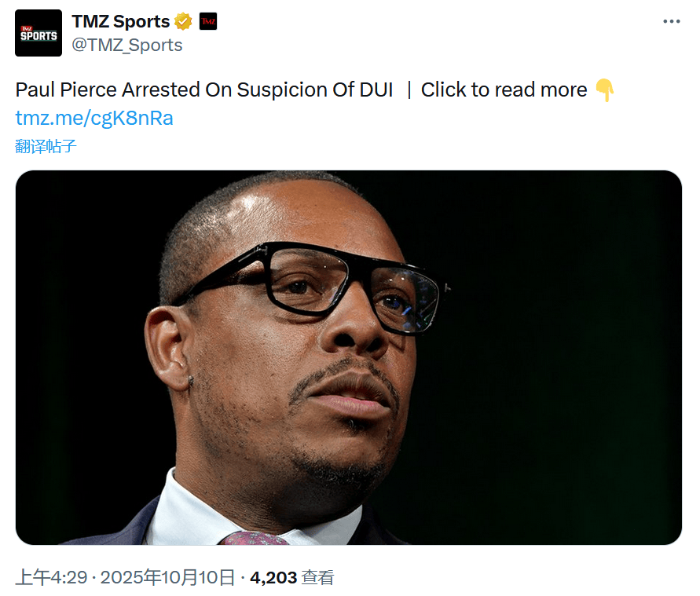700x596 pixels.
Task: Open the three-dot more options menu
Action: click(672, 21)
